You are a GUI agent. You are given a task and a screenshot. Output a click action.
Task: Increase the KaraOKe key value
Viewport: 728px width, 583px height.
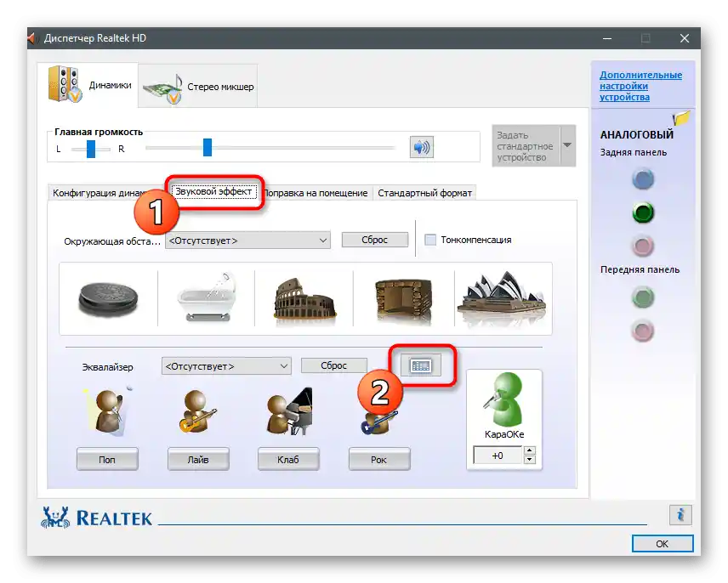529,450
